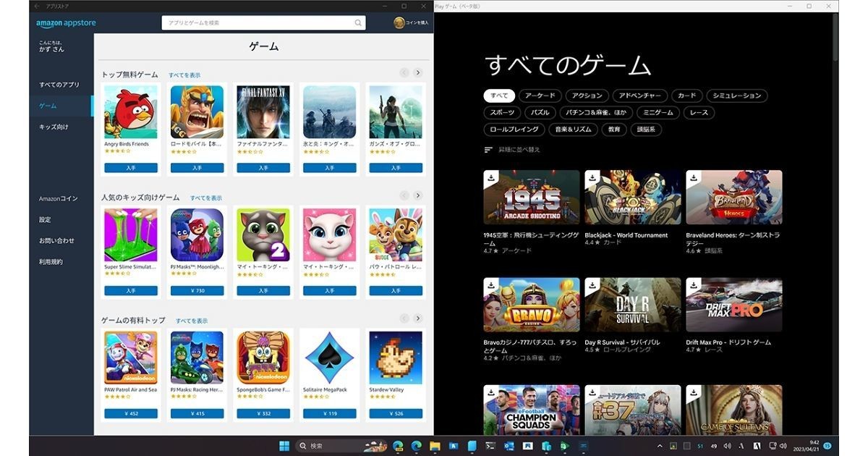Select the 音楽&リズム filter chip
868x456 pixels.
click(x=574, y=130)
